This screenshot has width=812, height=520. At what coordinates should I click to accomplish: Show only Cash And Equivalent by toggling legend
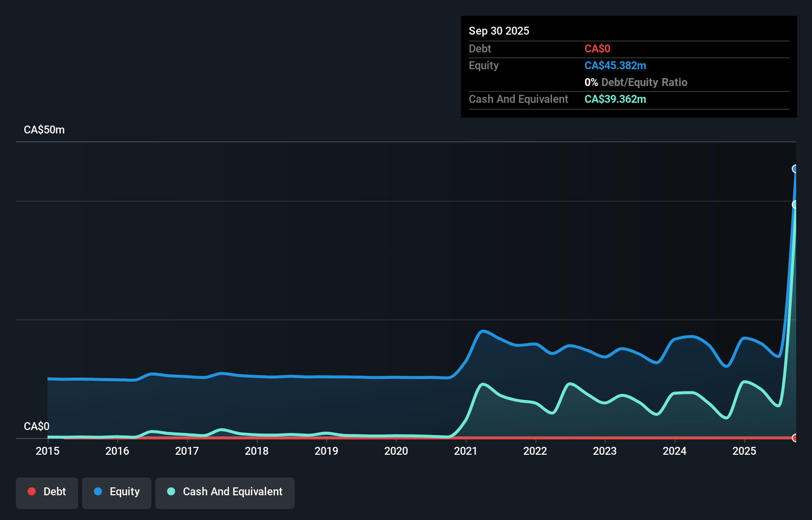pos(225,492)
